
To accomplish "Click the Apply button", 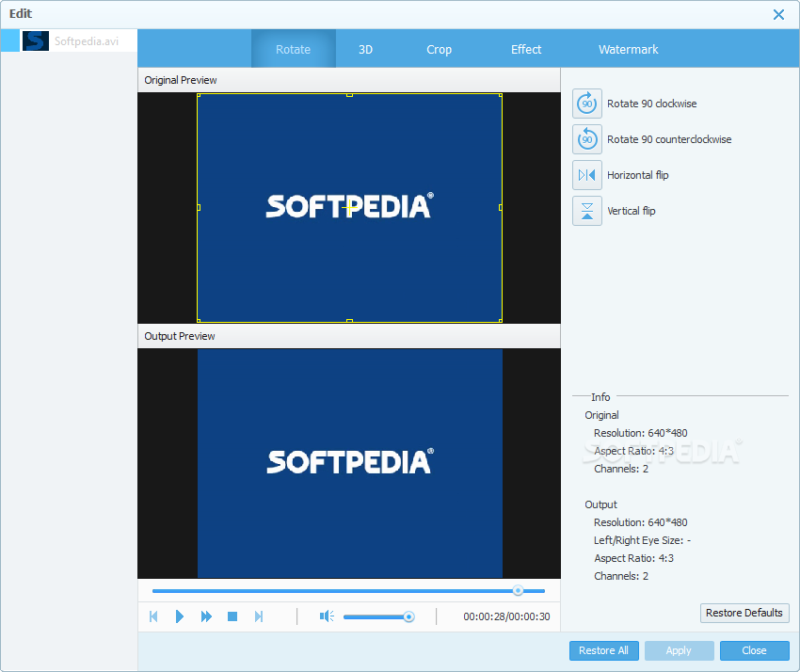I will (679, 650).
